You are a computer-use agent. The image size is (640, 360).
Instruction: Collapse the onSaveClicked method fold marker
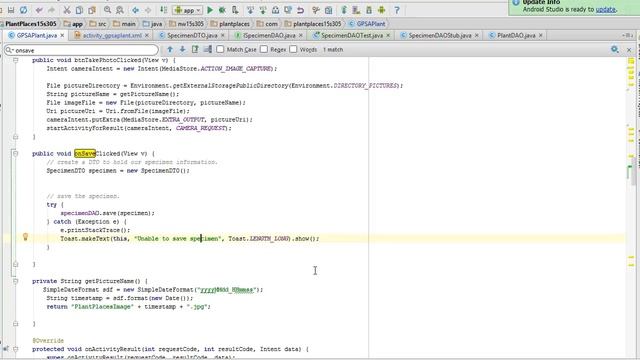point(16,153)
